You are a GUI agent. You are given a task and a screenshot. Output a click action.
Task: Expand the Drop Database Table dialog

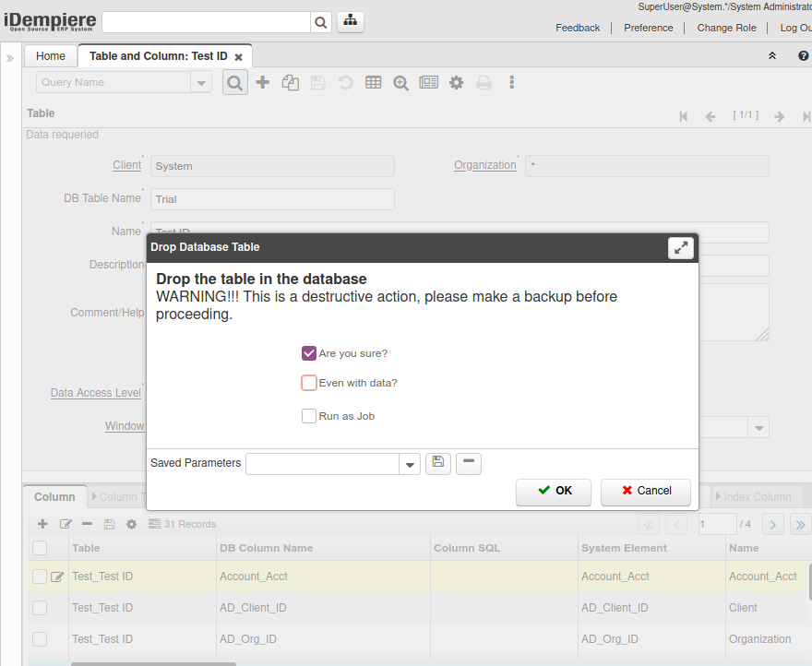(x=680, y=247)
